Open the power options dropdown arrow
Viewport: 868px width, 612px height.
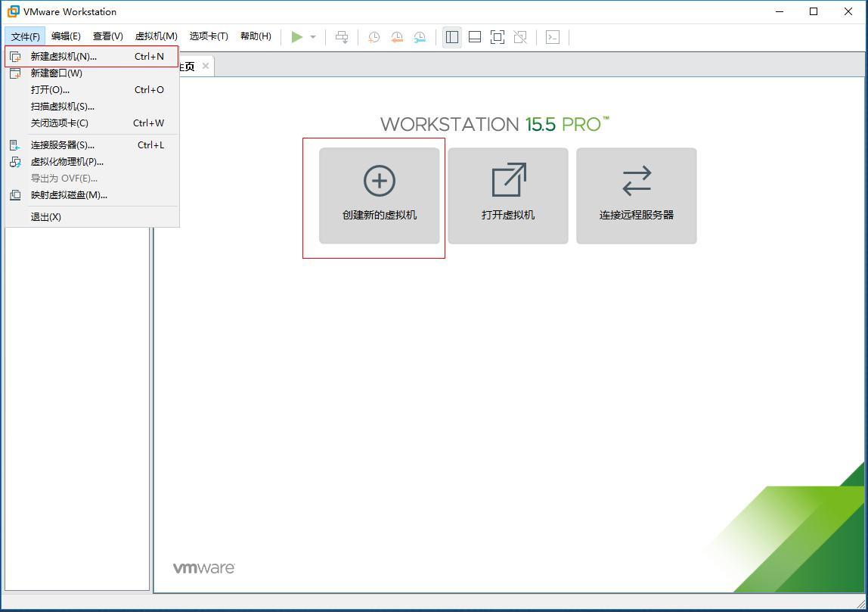point(312,36)
